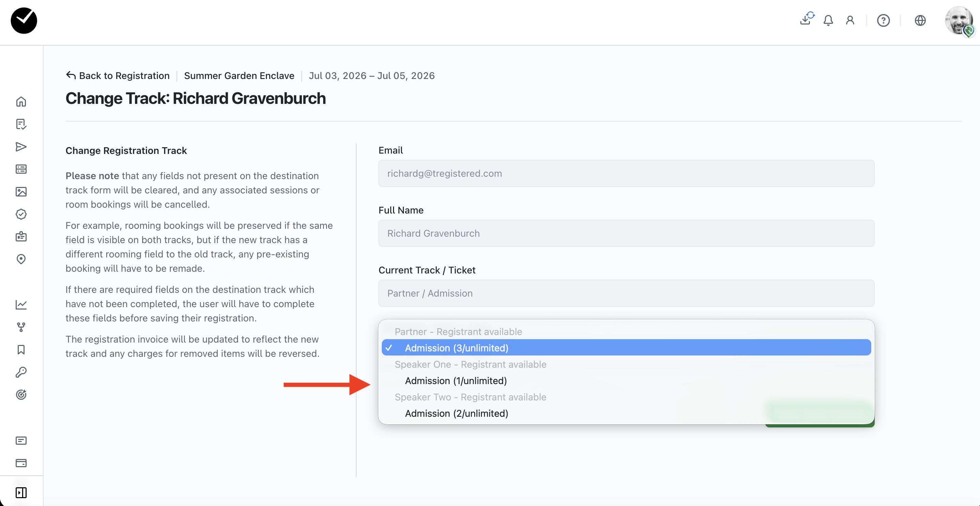This screenshot has width=980, height=506.
Task: Toggle the sidebar collapse panel icon
Action: pos(21,492)
